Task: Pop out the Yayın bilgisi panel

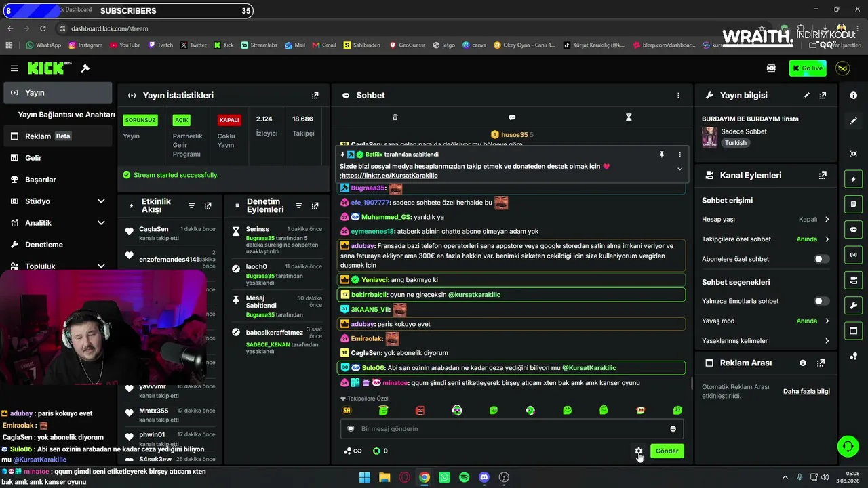Action: coord(823,96)
